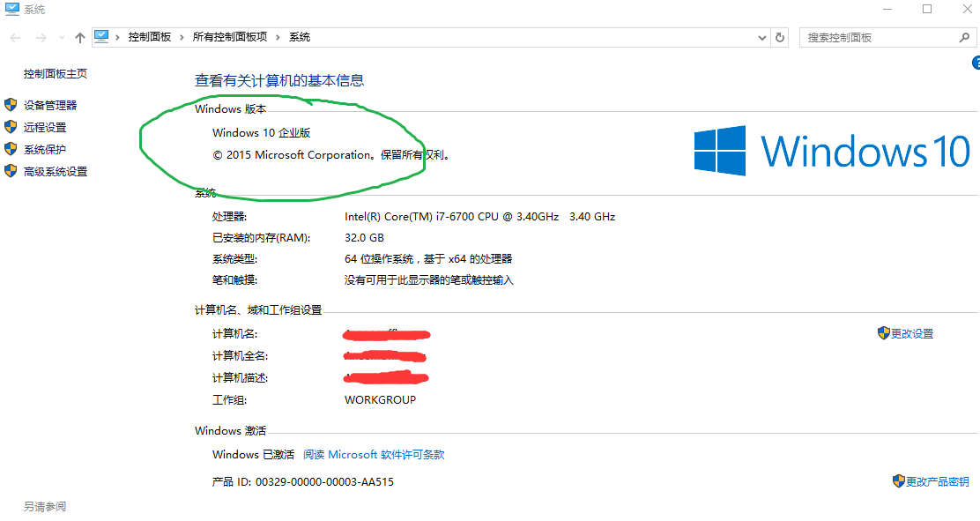Click the 没有可用于此显示器的笔或触控输入 text
This screenshot has width=980, height=521.
pos(428,280)
